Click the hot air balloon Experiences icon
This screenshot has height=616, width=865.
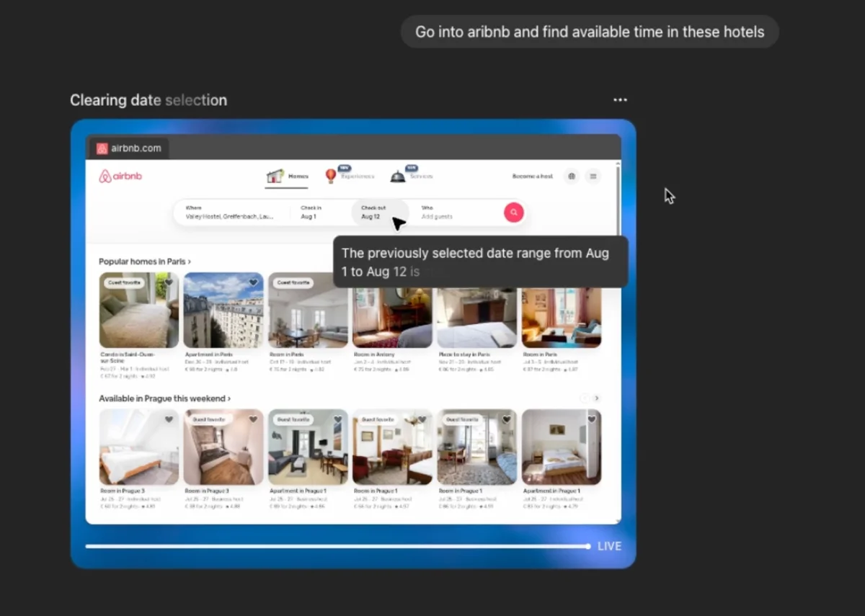click(x=331, y=176)
